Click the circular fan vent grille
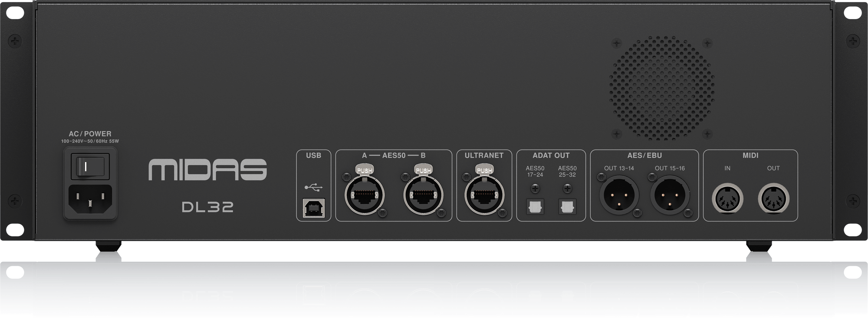The height and width of the screenshot is (322, 868). pos(661,89)
